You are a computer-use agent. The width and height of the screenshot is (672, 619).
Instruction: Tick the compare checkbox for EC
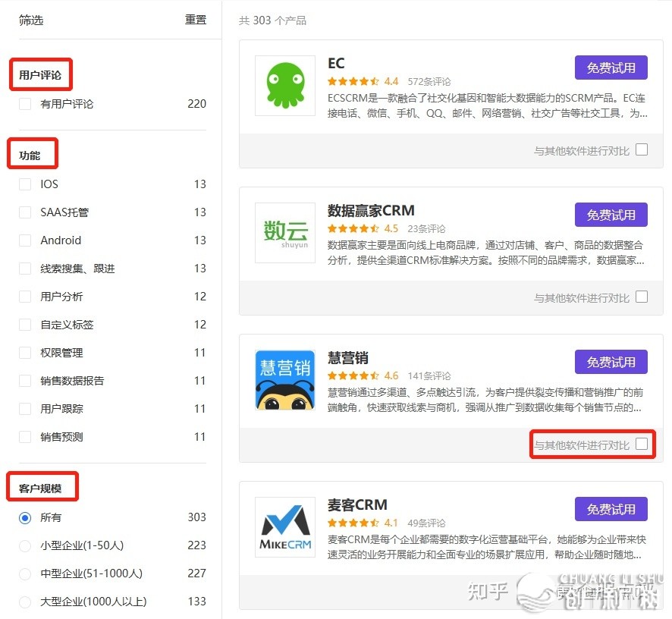pos(642,149)
